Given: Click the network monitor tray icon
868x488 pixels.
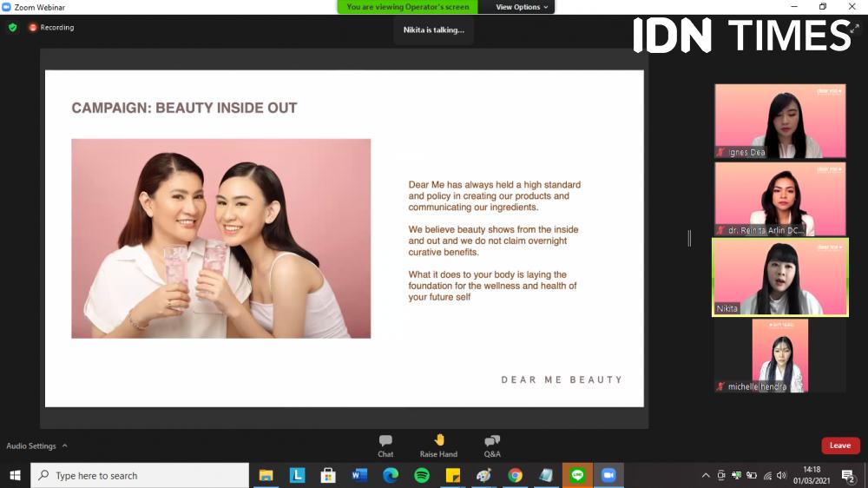Looking at the screenshot, I should pos(736,475).
